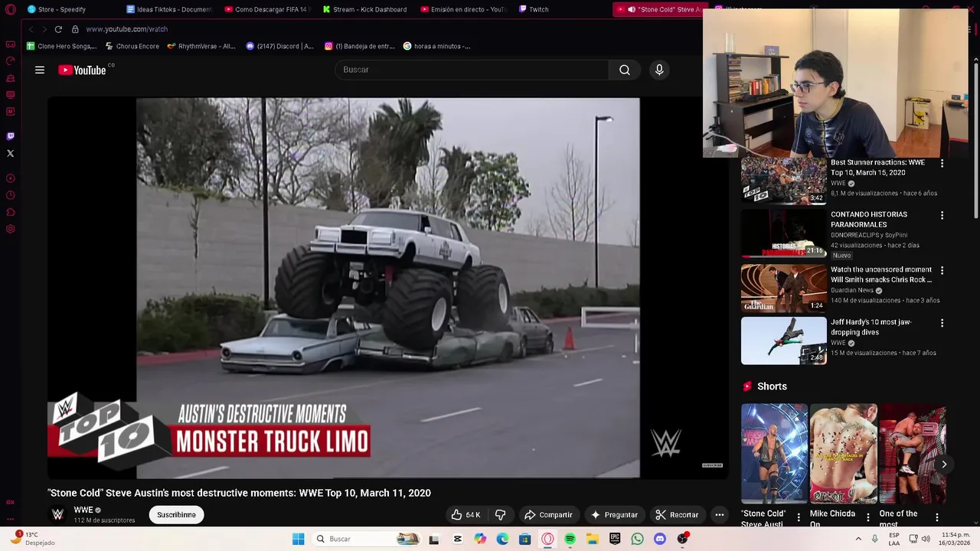The width and height of the screenshot is (980, 551).
Task: Open more actions three-dot menu below video
Action: tap(719, 515)
